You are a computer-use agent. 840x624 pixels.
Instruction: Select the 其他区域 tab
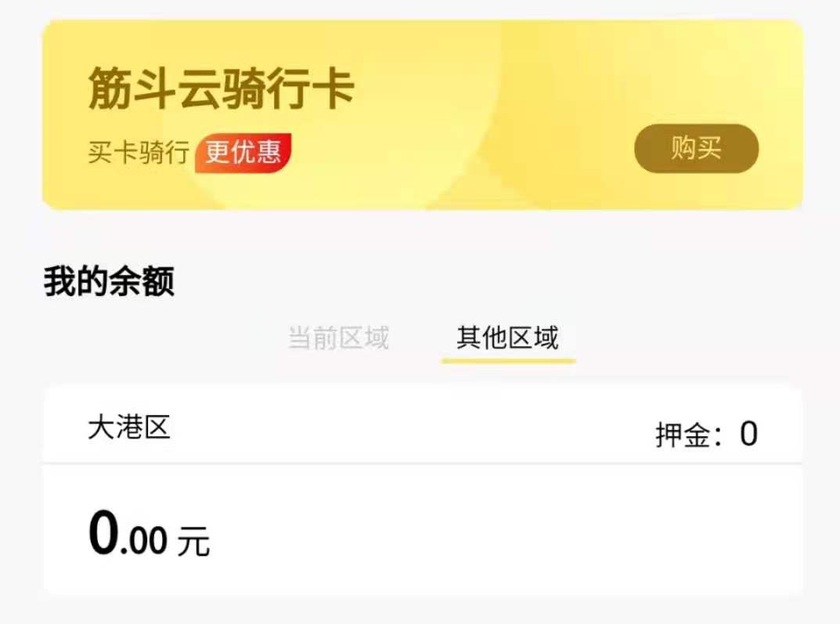pos(507,338)
